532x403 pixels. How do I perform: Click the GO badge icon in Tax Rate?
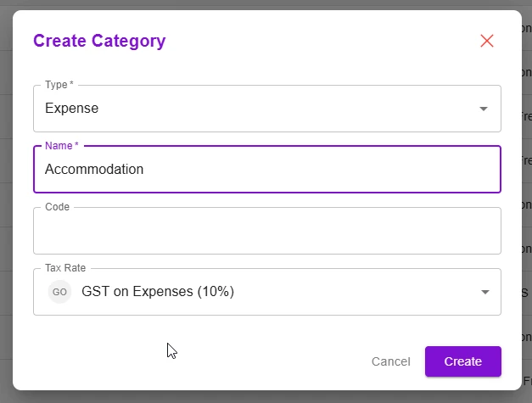pyautogui.click(x=60, y=292)
